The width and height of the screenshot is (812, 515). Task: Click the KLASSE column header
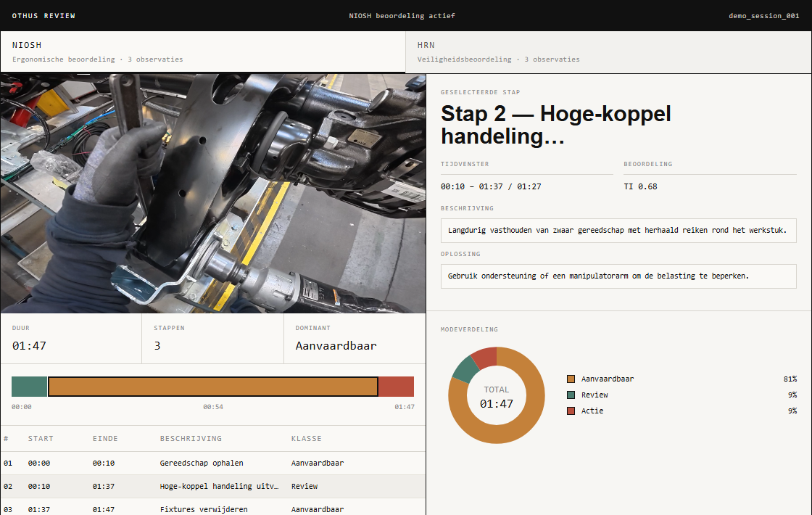pyautogui.click(x=306, y=438)
